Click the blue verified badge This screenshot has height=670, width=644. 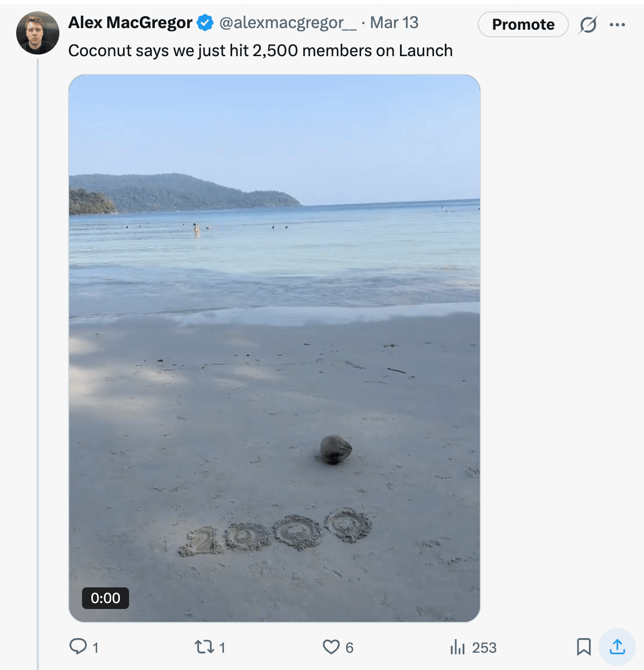click(x=205, y=23)
